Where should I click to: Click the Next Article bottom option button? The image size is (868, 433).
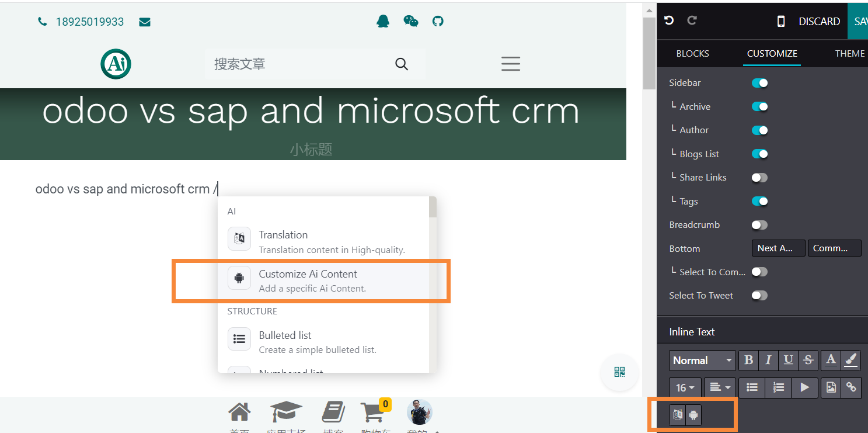click(778, 248)
